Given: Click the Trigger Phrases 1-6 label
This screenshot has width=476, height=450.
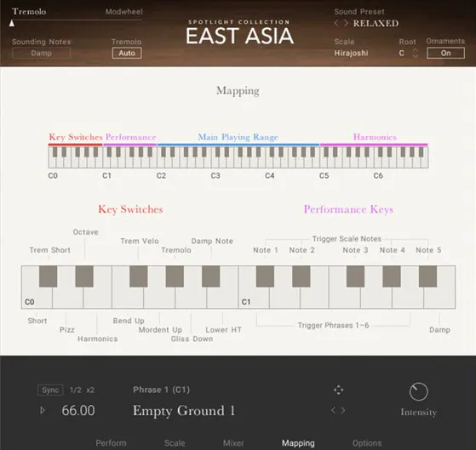Looking at the screenshot, I should [x=333, y=325].
